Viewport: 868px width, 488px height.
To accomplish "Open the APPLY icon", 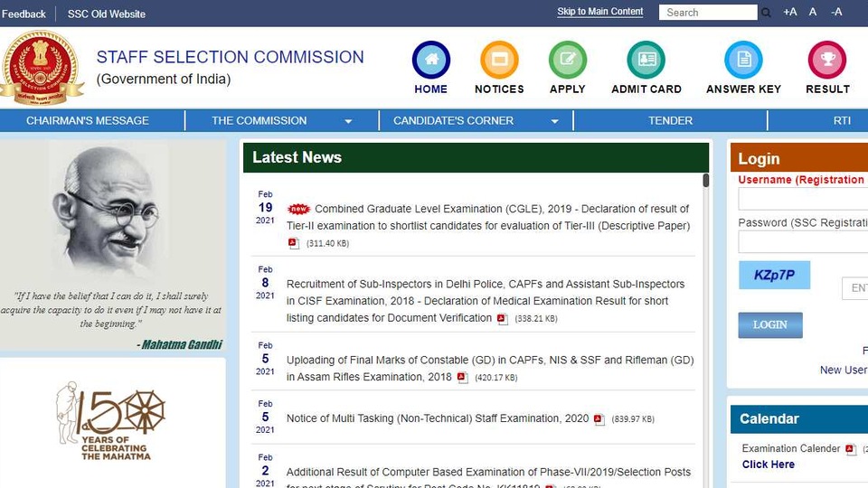I will coord(568,60).
